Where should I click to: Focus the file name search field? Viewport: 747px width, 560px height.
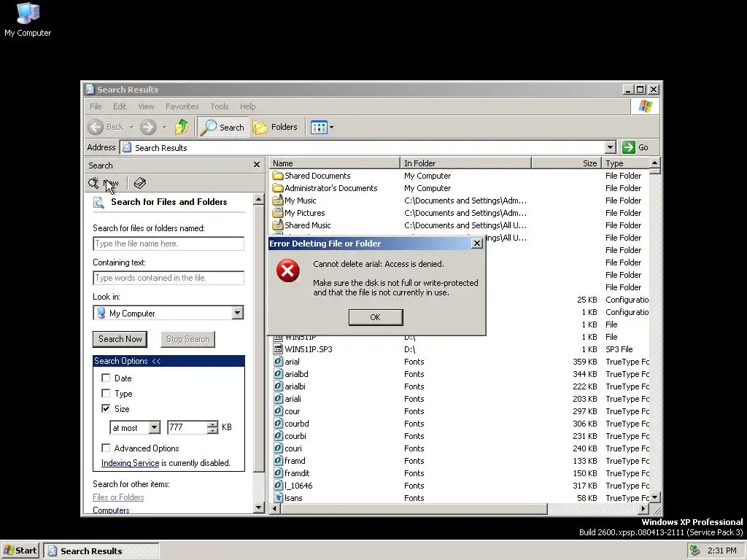(169, 244)
